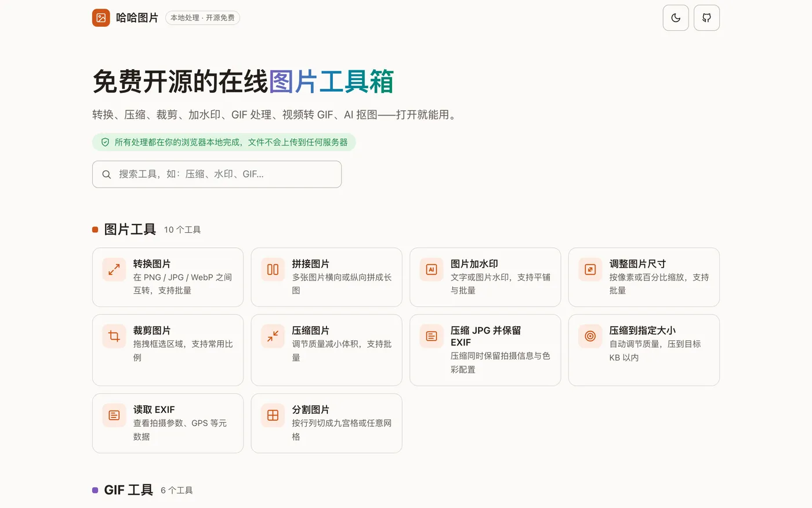
Task: Click description 自动调节质量，压到目标 KB 以内
Action: pyautogui.click(x=655, y=351)
